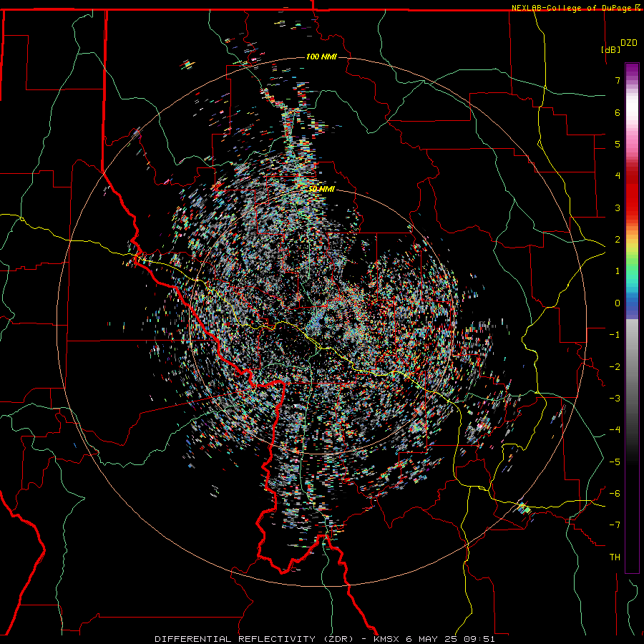
Task: Click the -6 dB scale label
Action: [615, 494]
